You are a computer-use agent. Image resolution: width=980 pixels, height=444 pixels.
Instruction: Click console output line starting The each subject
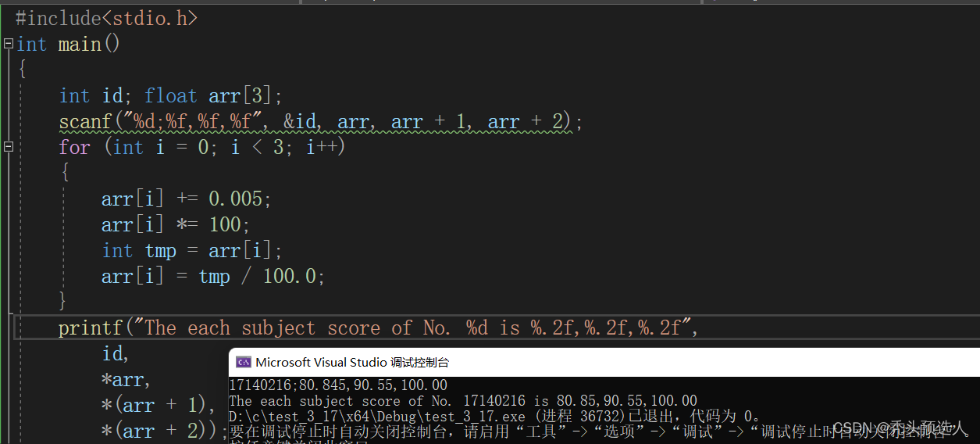click(463, 400)
